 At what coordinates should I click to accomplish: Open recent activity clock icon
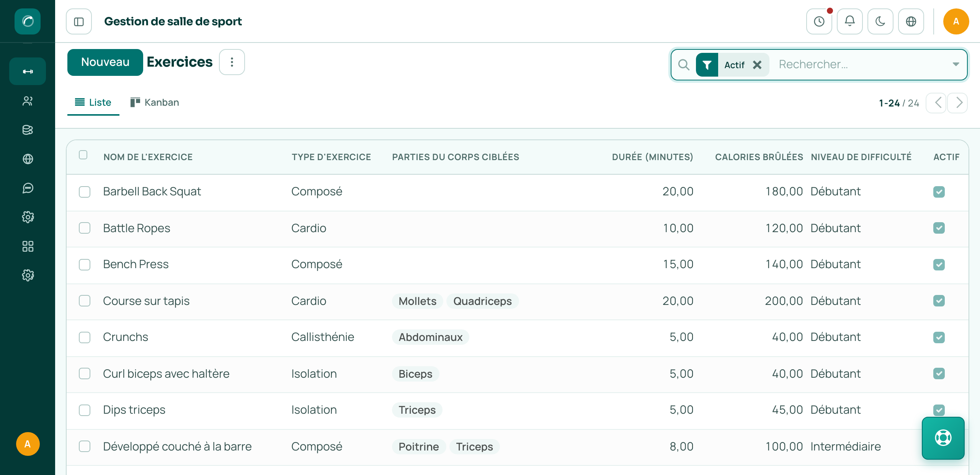(819, 21)
